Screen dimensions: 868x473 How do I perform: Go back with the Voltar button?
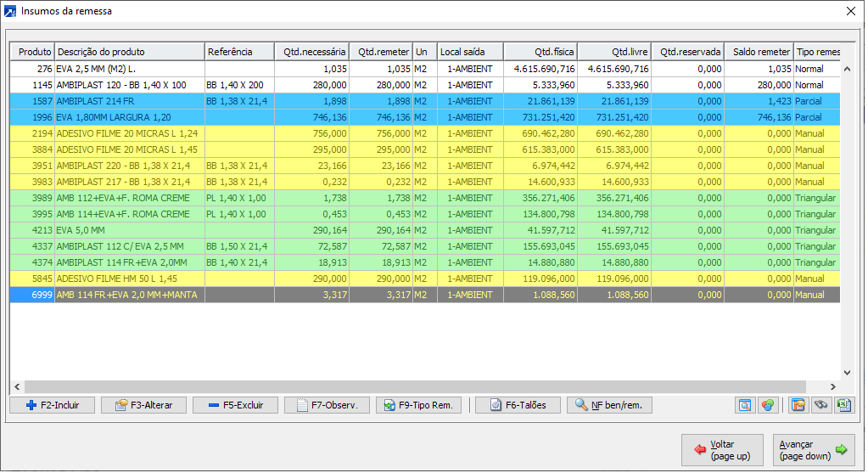(722, 450)
